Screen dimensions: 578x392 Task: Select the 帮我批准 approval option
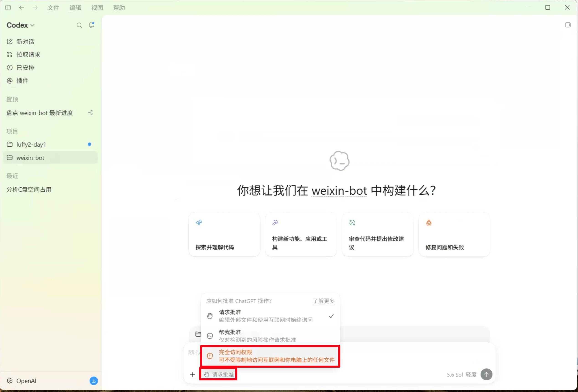tap(270, 336)
